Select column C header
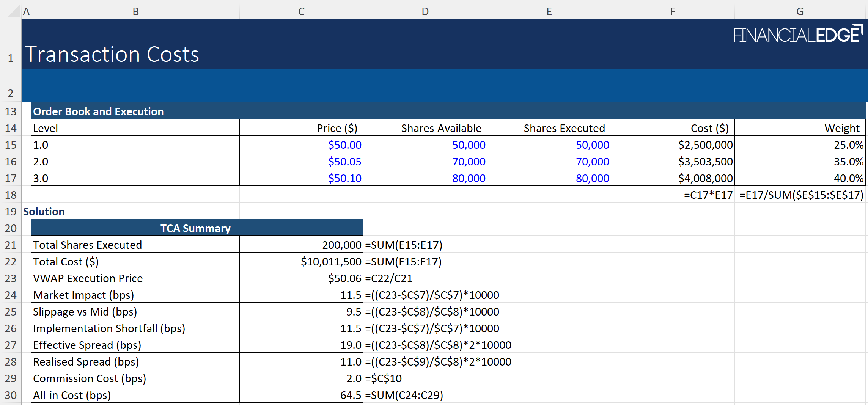 [301, 11]
